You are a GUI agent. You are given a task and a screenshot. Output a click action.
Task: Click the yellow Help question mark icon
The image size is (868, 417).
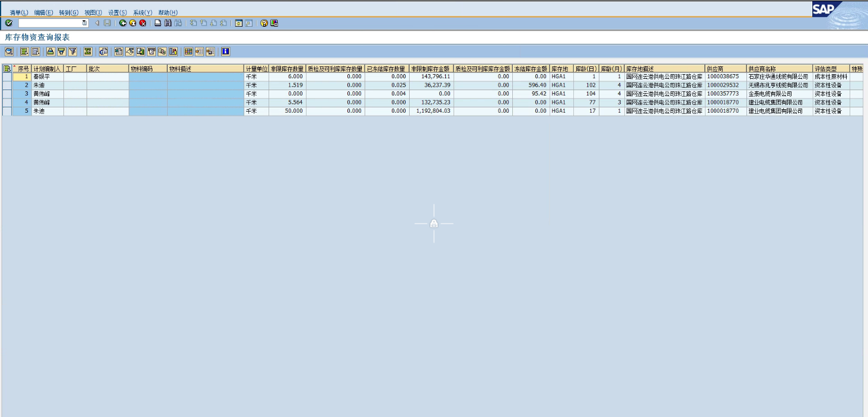[x=264, y=23]
